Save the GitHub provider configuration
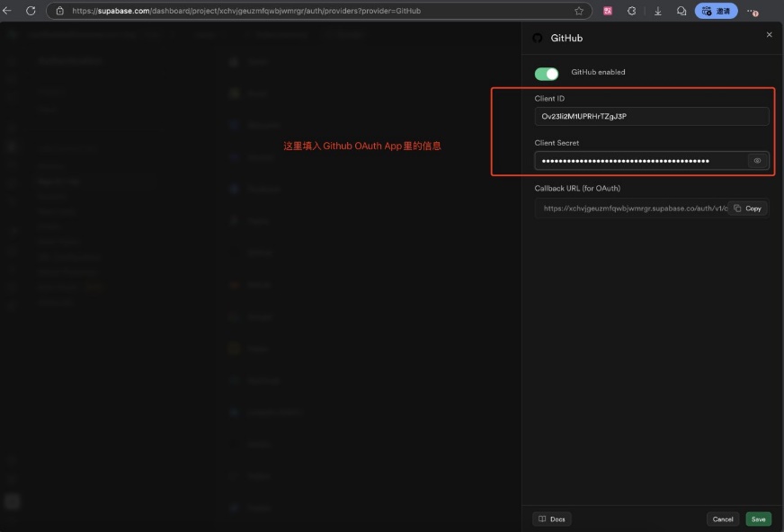784x532 pixels. pos(758,519)
